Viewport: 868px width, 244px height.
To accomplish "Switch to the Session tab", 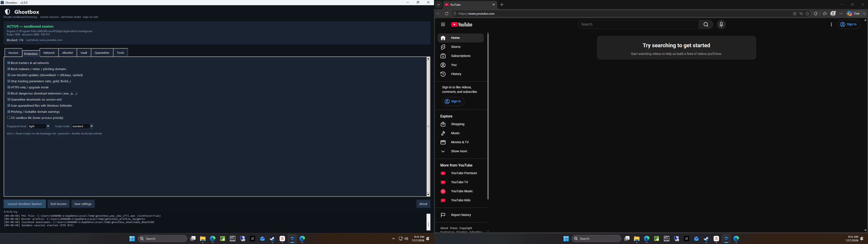I will pos(14,53).
